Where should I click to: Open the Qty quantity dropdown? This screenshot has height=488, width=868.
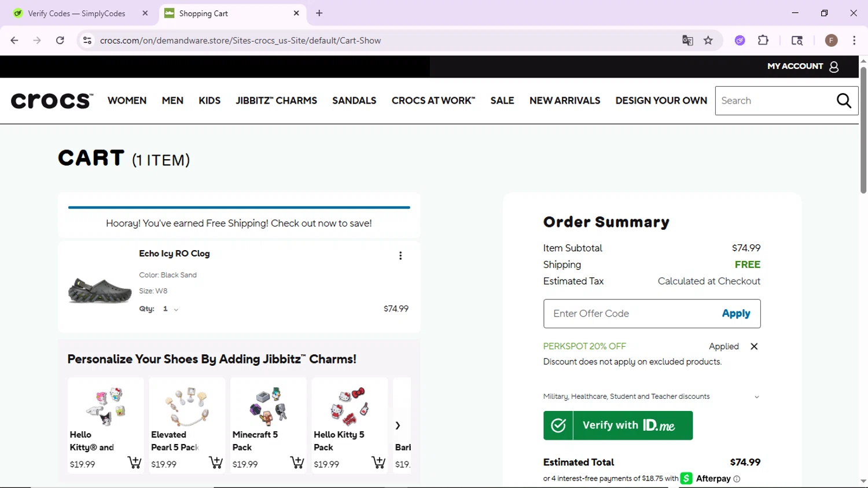[x=170, y=309]
